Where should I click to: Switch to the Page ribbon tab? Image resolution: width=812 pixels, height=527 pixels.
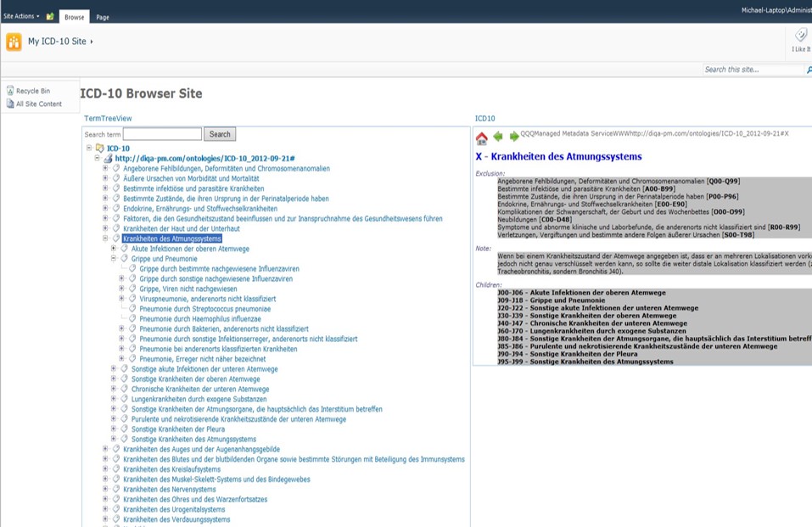click(x=102, y=17)
